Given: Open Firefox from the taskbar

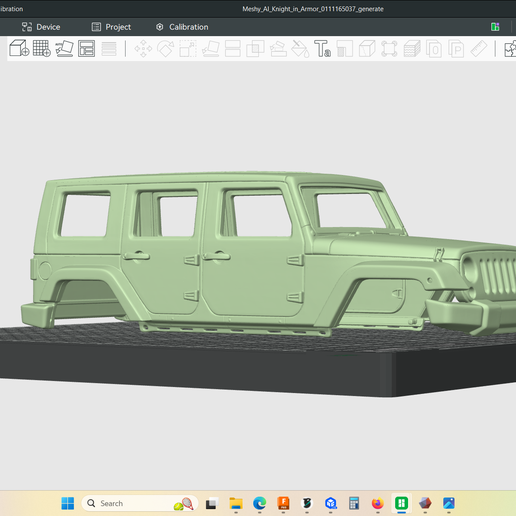Looking at the screenshot, I should 378,503.
